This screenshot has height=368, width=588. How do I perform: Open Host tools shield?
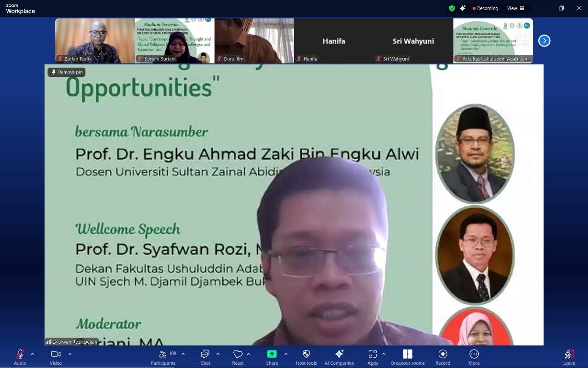[x=306, y=357]
